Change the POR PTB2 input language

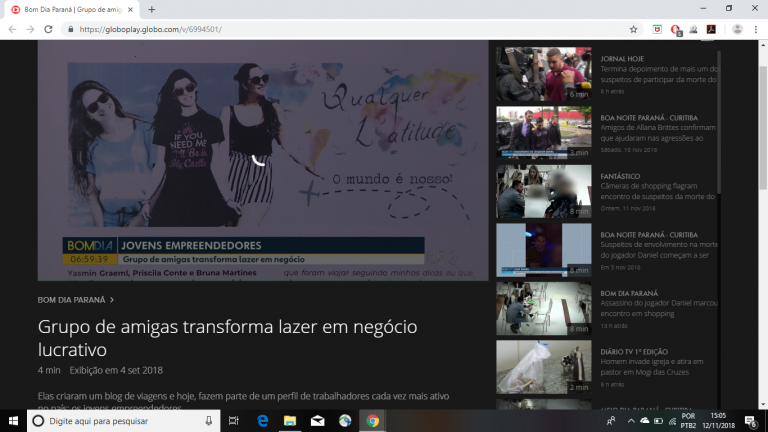pos(688,421)
